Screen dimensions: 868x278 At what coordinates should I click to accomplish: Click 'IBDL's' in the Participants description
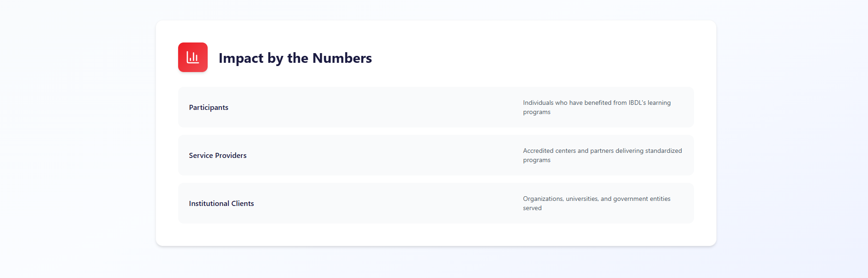[637, 103]
